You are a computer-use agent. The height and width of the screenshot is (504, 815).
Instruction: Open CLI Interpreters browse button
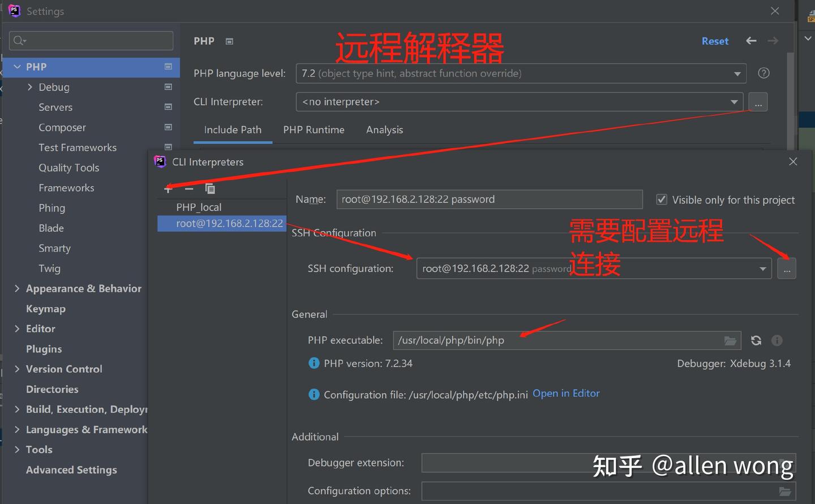click(x=758, y=102)
